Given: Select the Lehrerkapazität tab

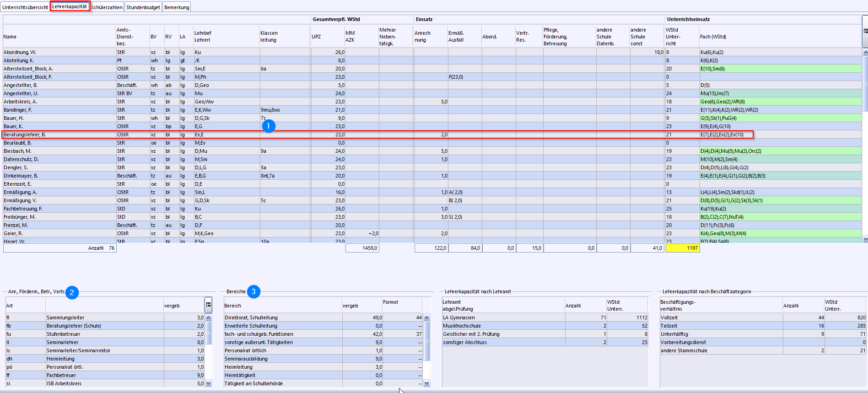Looking at the screenshot, I should click(x=70, y=7).
